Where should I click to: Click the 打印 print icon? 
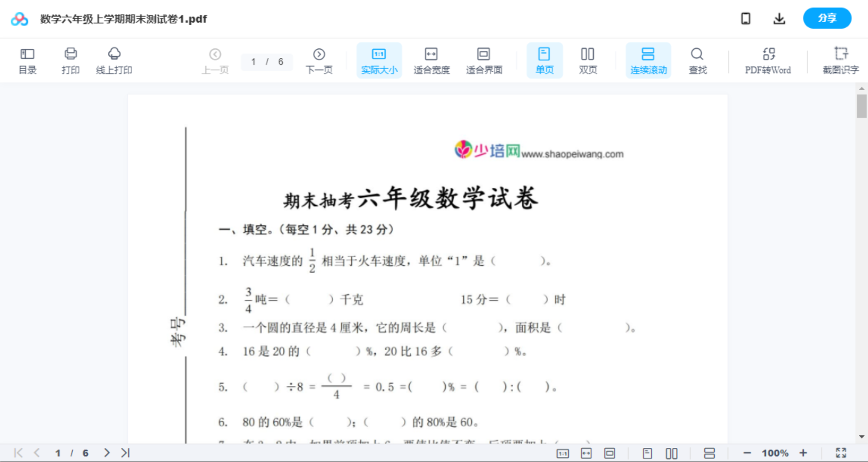pyautogui.click(x=71, y=61)
